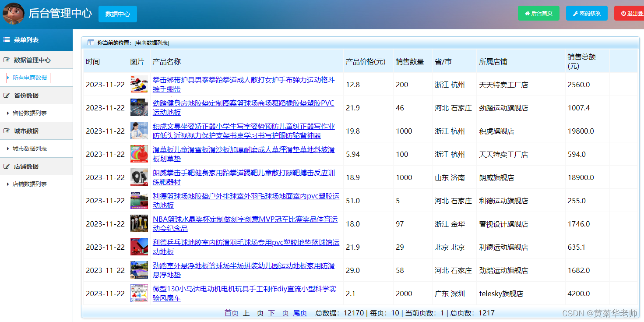The image size is (644, 322).
Task: Click the 劲踏室外悬浮地板 row thumbnail
Action: [139, 270]
